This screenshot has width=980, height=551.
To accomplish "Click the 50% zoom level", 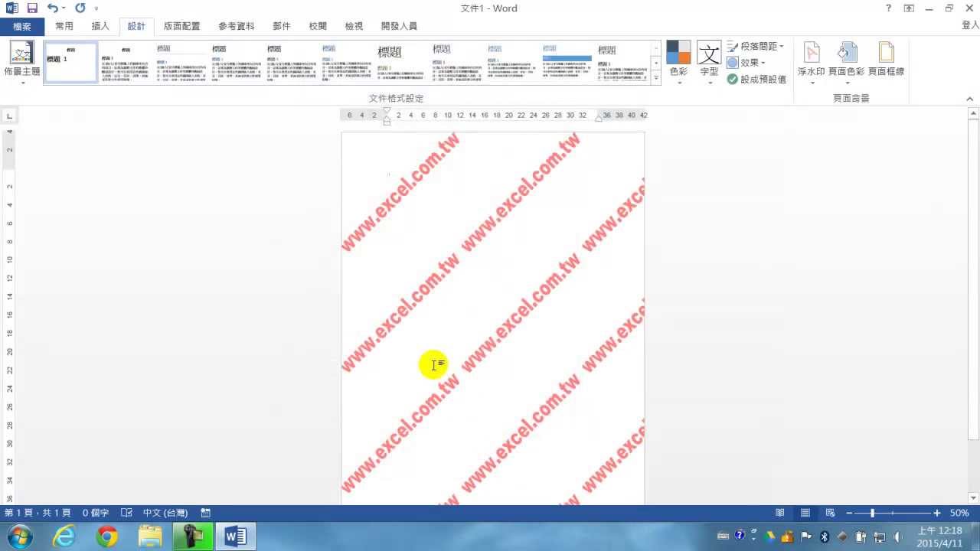I will click(959, 513).
